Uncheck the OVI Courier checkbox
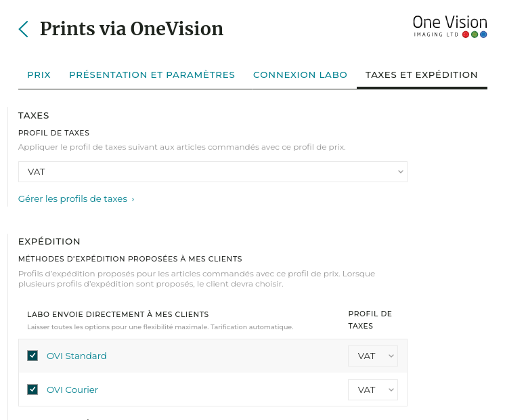 click(x=32, y=390)
